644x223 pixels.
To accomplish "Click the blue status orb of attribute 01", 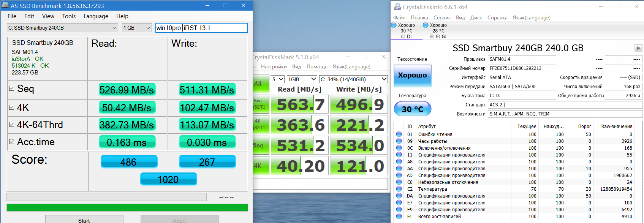I will pyautogui.click(x=399, y=134).
